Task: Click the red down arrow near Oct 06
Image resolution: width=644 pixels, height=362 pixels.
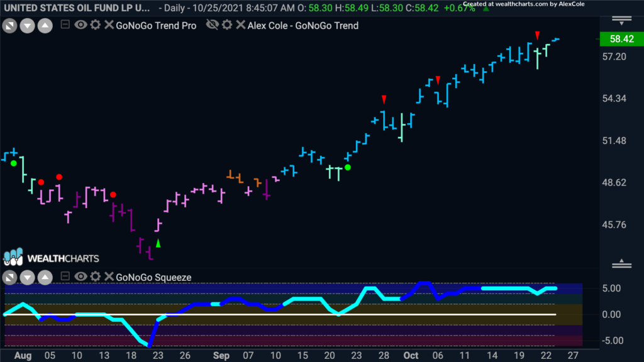Action: click(x=438, y=80)
